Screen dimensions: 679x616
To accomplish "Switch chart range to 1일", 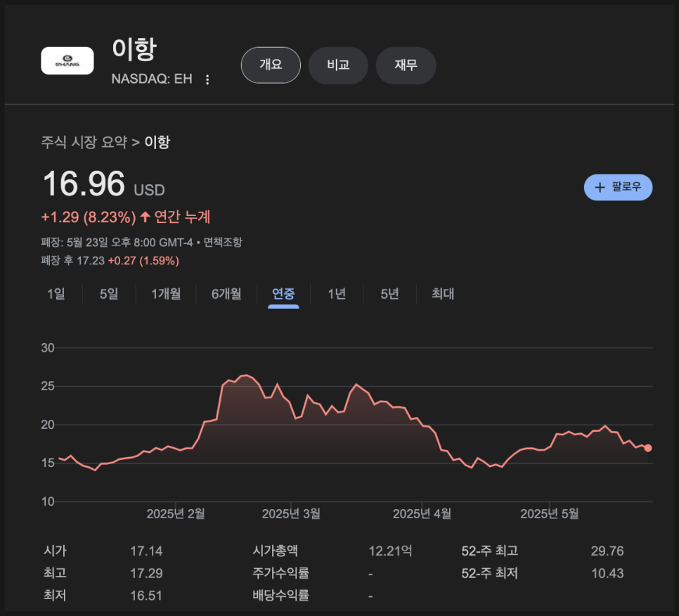I will pyautogui.click(x=56, y=294).
